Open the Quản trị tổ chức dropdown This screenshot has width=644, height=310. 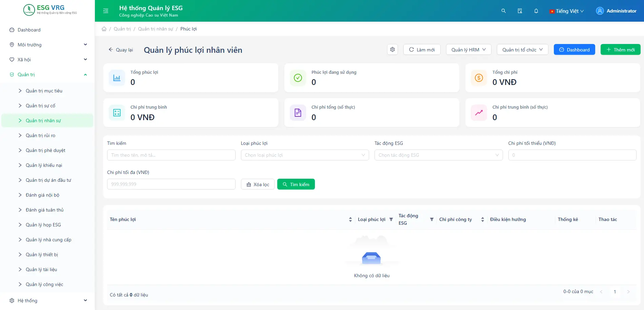523,49
